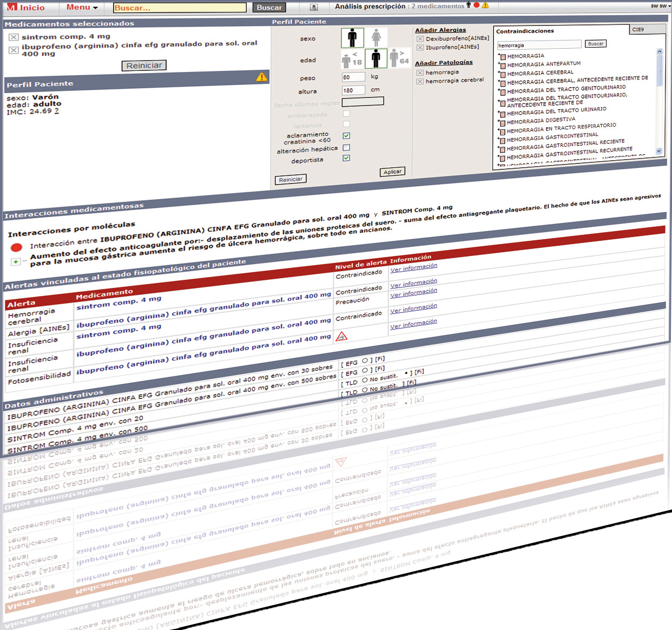Open the Menu dropdown
Screen dimensions: 672x630
click(82, 8)
